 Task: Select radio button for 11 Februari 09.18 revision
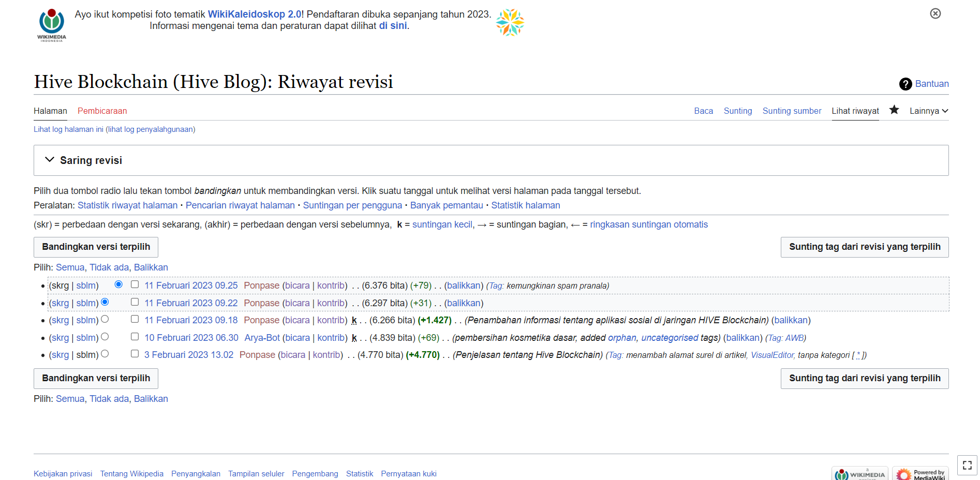[x=105, y=319]
